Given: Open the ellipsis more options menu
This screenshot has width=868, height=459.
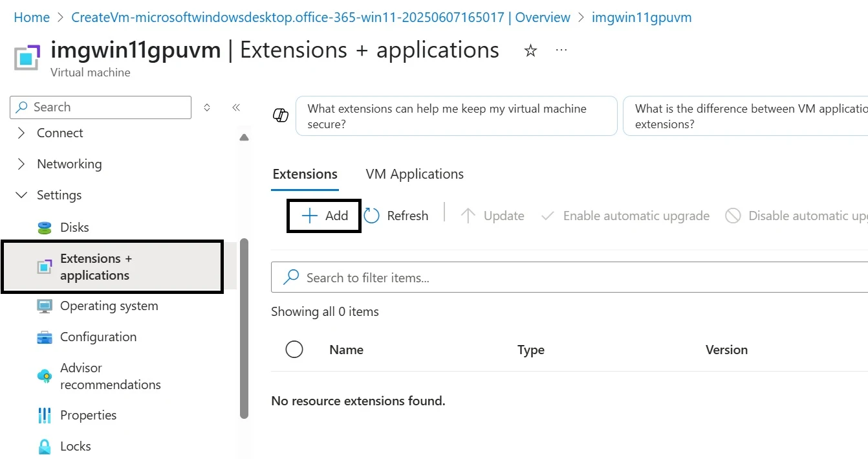Looking at the screenshot, I should pos(561,50).
